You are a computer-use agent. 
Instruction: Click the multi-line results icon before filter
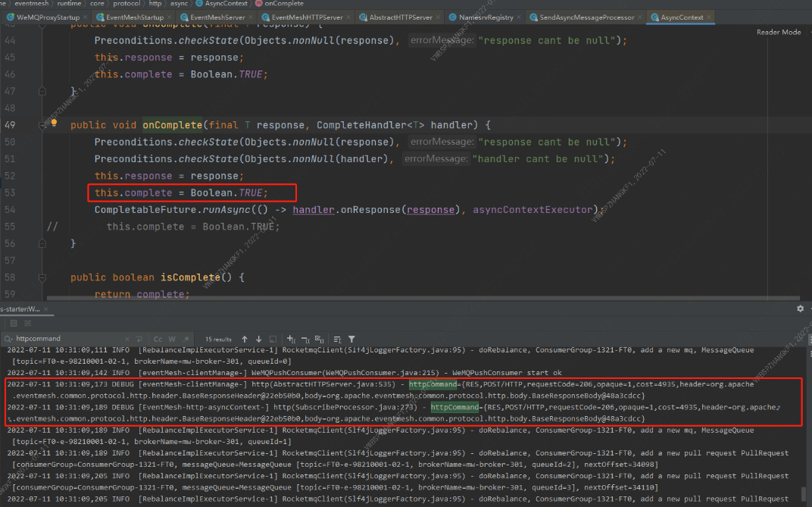point(337,340)
